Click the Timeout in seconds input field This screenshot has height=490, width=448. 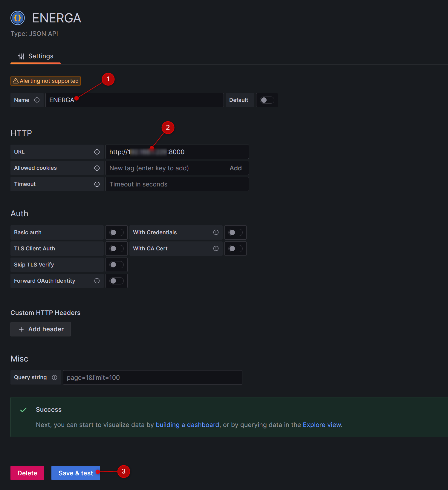pyautogui.click(x=177, y=184)
